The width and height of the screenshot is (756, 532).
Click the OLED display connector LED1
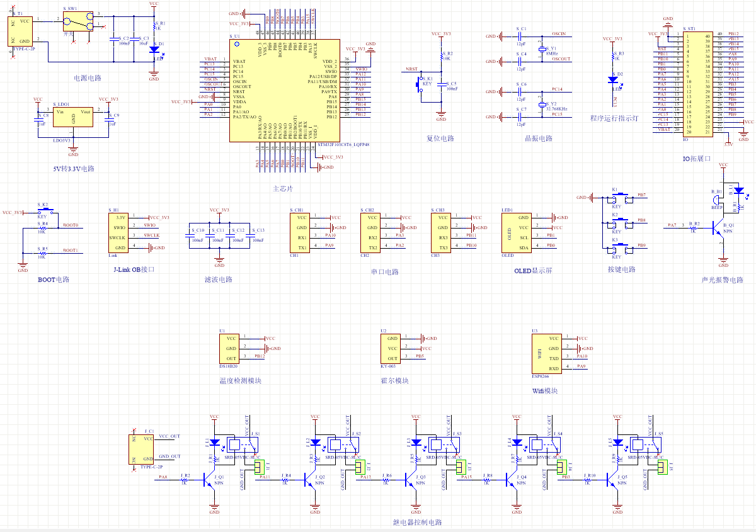click(517, 232)
